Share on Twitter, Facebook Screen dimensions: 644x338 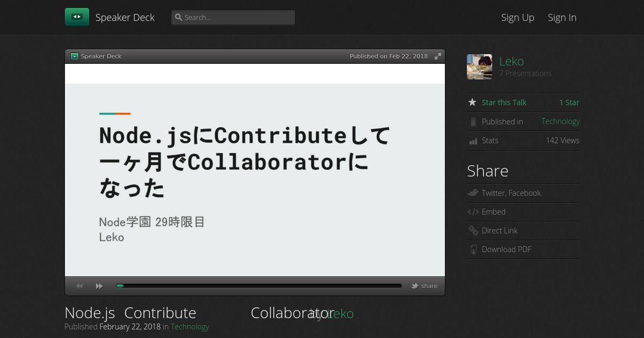coord(511,193)
